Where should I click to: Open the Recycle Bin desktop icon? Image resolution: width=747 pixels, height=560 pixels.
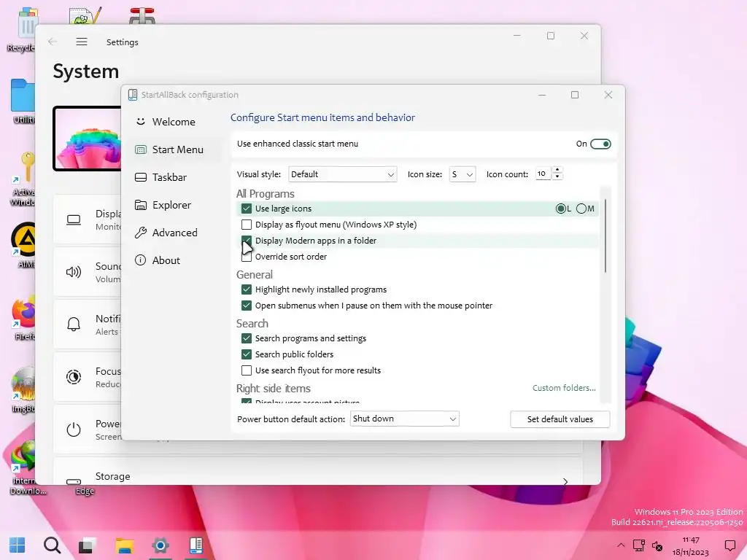[x=23, y=28]
